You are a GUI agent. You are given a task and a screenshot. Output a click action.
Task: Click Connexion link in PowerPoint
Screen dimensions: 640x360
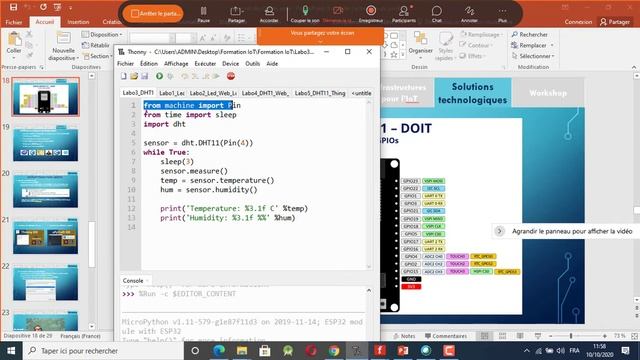578,22
